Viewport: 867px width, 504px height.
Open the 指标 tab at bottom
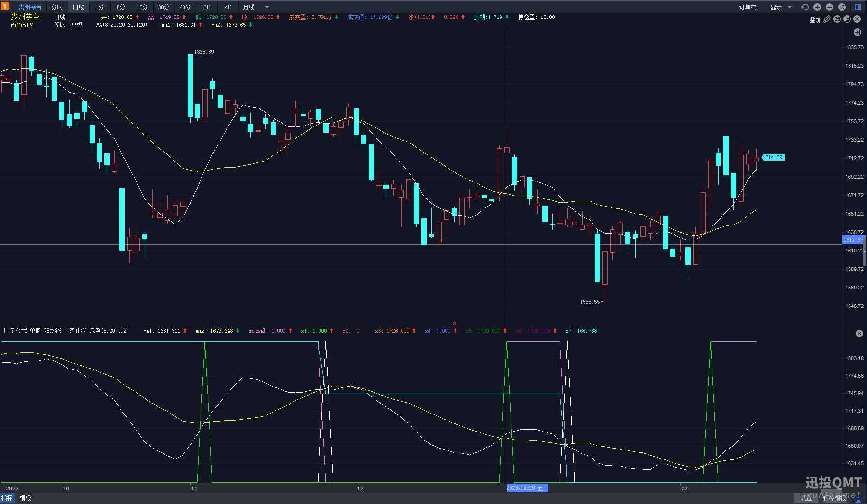[7, 498]
